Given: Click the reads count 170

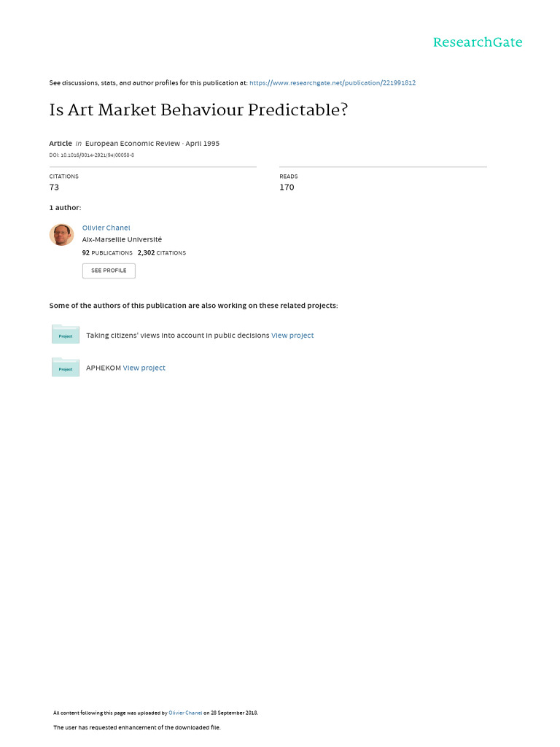Looking at the screenshot, I should click(287, 187).
